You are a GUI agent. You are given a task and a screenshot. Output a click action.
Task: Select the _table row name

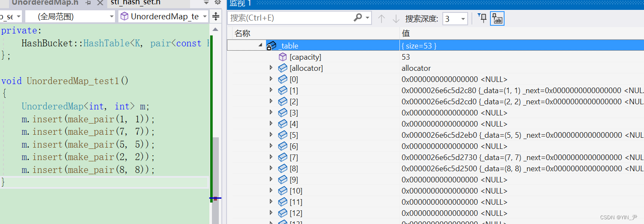[x=288, y=46]
